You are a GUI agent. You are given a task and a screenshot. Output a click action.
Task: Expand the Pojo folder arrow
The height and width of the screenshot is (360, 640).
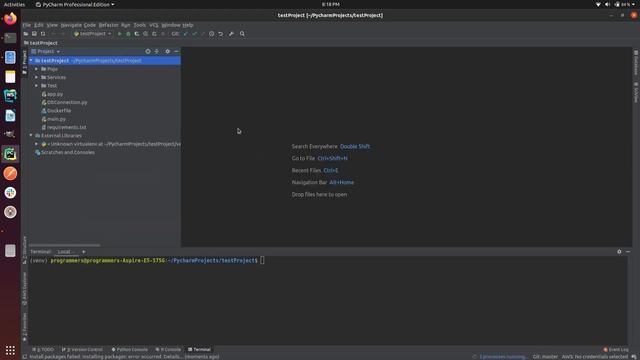tap(37, 69)
